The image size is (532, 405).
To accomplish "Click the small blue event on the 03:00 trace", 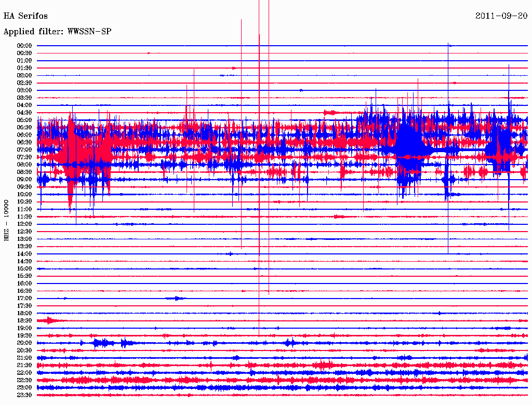I will tap(301, 90).
